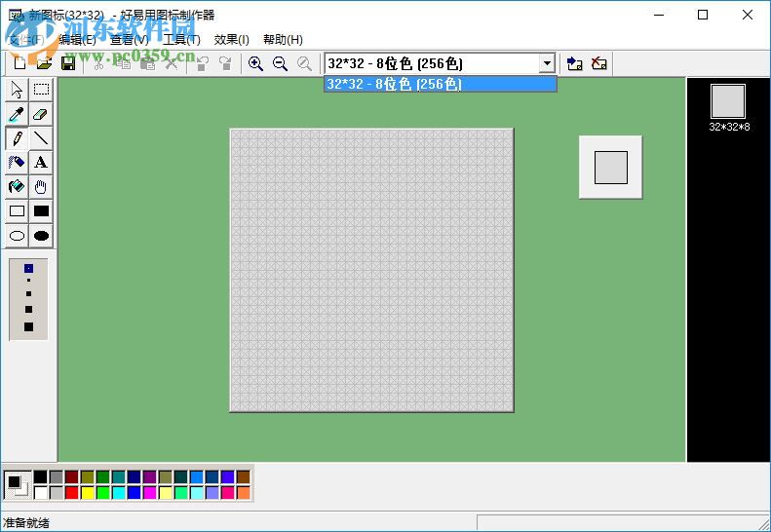Screen dimensions: 771x532
Task: Open an existing icon file
Action: tap(44, 63)
